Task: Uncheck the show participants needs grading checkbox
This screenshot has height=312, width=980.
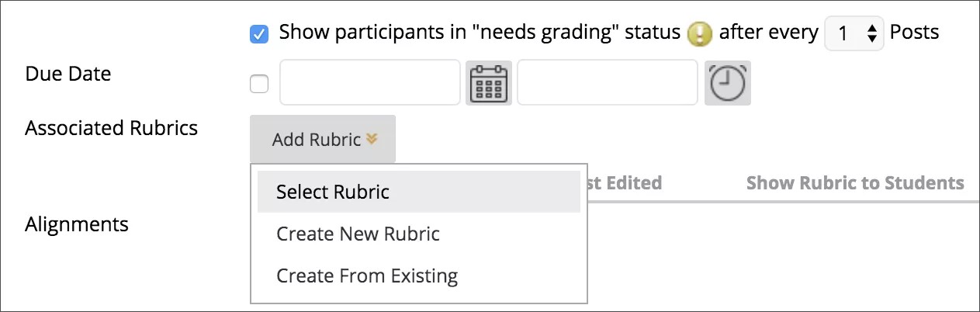Action: click(x=260, y=34)
